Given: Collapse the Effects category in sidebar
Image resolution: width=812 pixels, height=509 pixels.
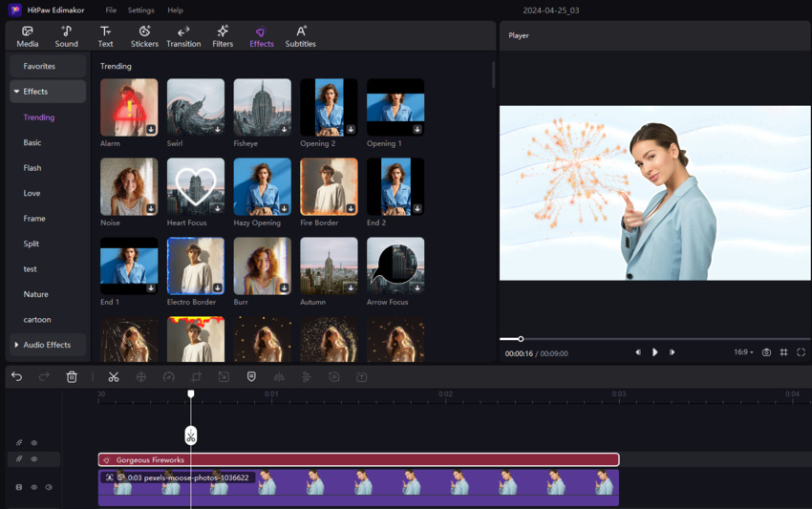Looking at the screenshot, I should pos(17,92).
